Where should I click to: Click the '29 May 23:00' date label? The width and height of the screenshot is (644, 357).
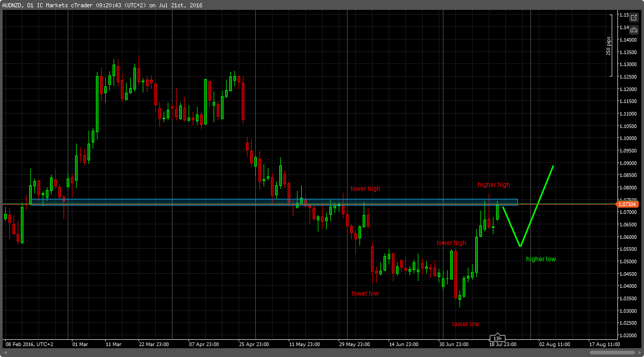click(355, 345)
